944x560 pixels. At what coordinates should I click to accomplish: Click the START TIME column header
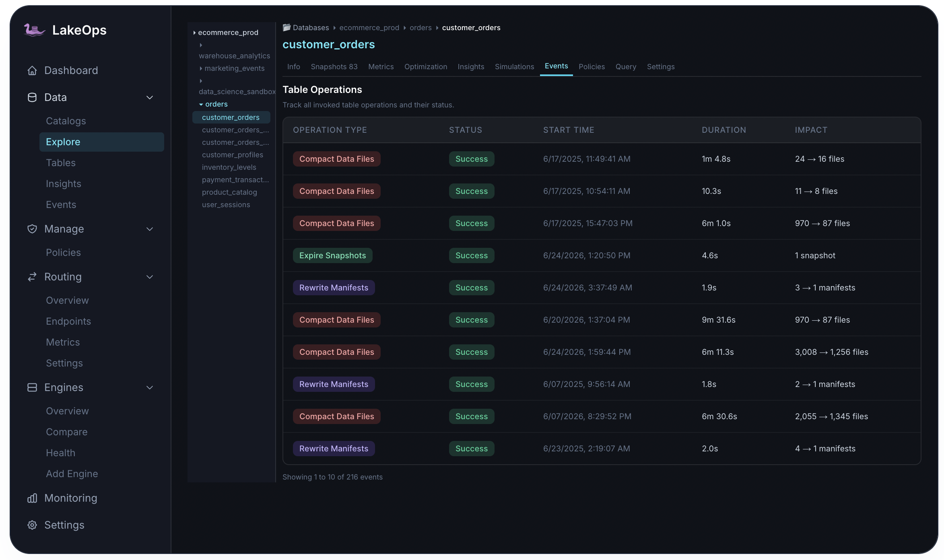[569, 130]
